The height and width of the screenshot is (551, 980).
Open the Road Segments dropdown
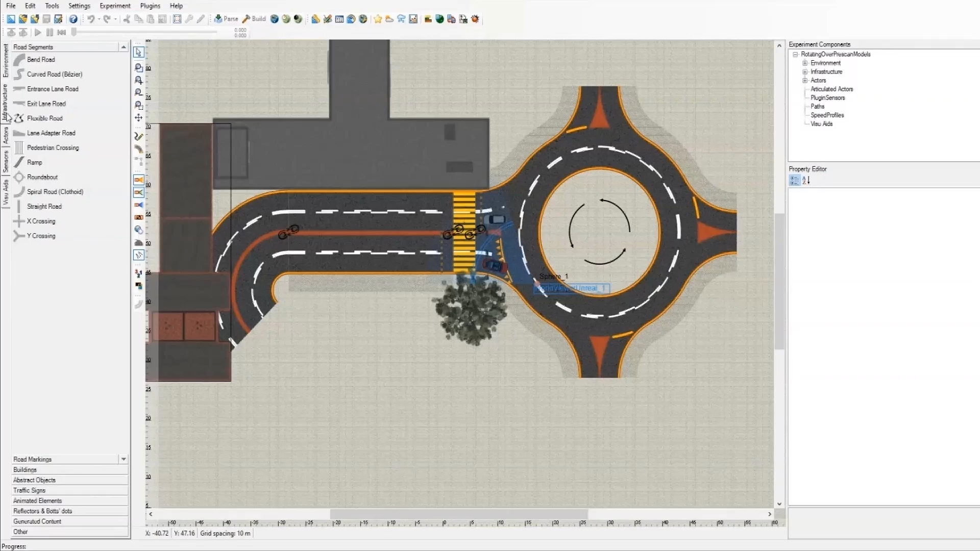(x=124, y=46)
